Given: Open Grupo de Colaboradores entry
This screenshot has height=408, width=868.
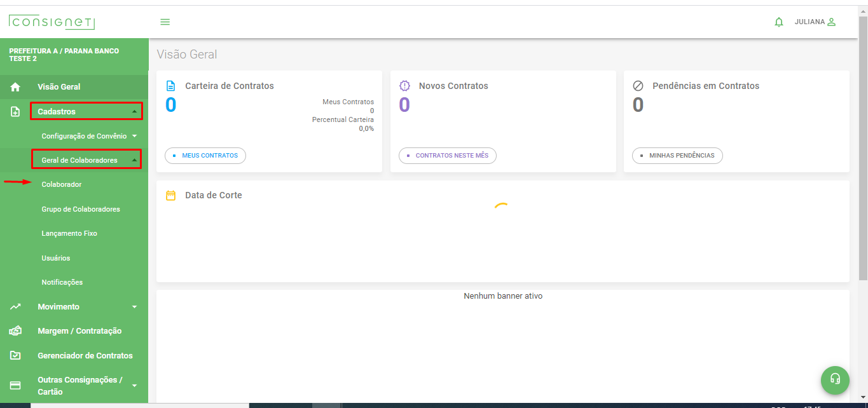Looking at the screenshot, I should click(81, 209).
